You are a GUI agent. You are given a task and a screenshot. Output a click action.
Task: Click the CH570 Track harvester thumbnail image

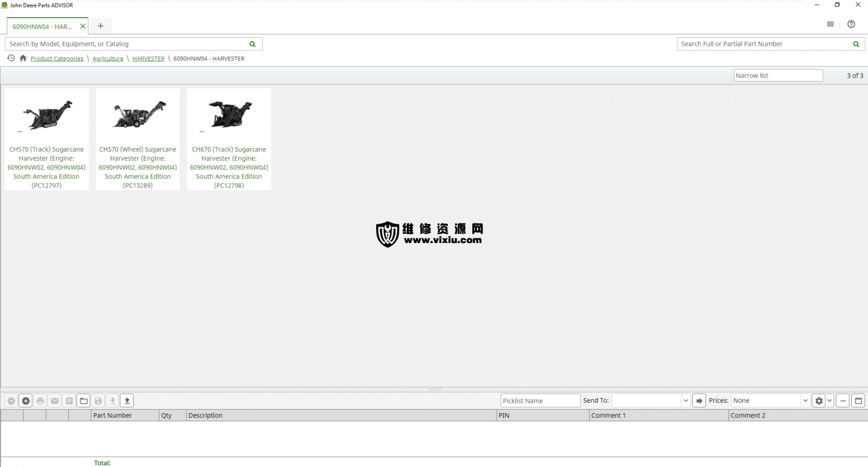[x=46, y=115]
